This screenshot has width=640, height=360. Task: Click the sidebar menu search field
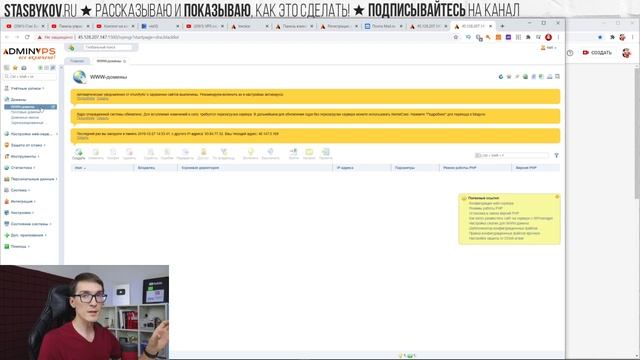click(30, 76)
